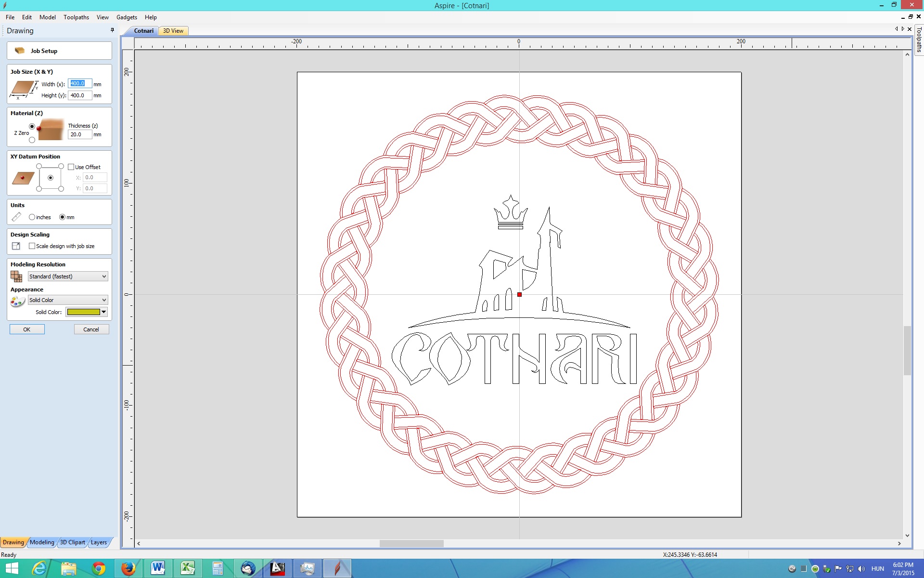
Task: Switch to the 3D Clipart tab
Action: click(x=73, y=542)
